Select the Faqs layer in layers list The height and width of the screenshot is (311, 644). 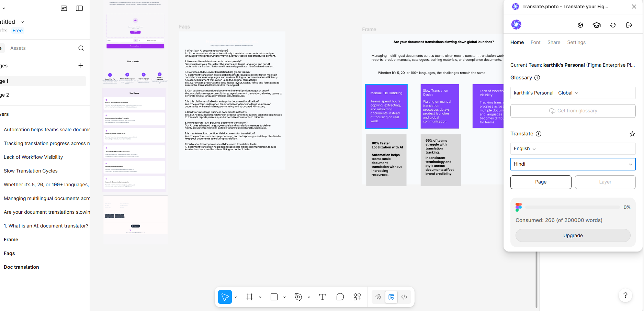pos(9,253)
